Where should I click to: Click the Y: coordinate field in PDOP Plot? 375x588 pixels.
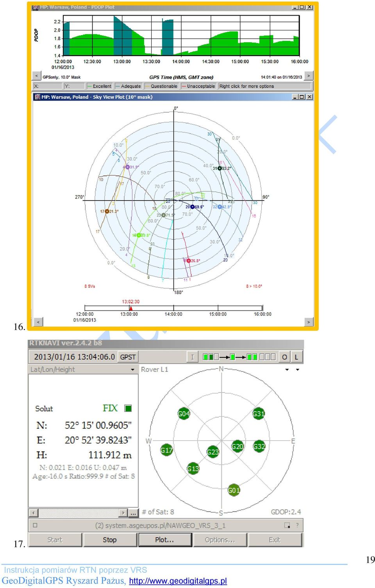(x=74, y=86)
